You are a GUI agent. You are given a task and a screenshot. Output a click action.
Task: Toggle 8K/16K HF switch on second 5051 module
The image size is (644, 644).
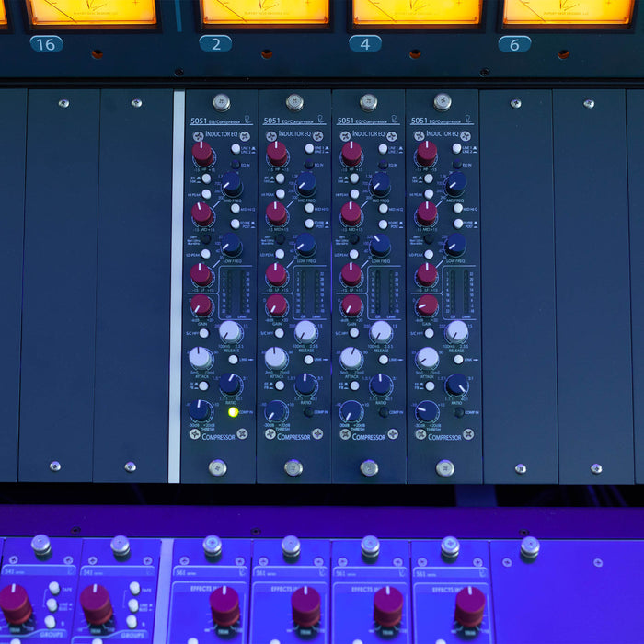tap(280, 178)
